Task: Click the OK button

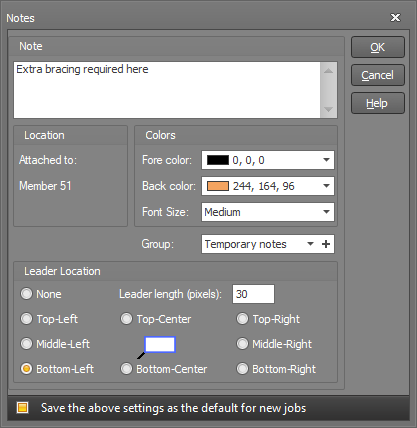Action: 378,47
